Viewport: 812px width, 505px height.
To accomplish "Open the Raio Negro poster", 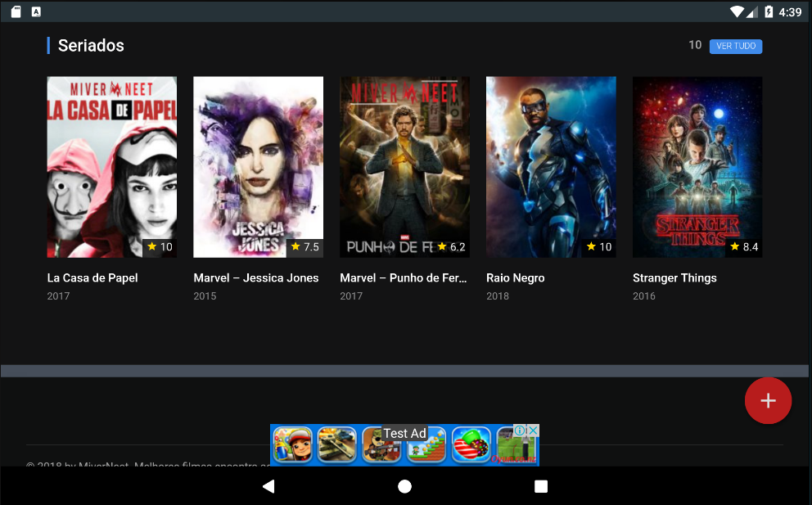I will click(551, 167).
